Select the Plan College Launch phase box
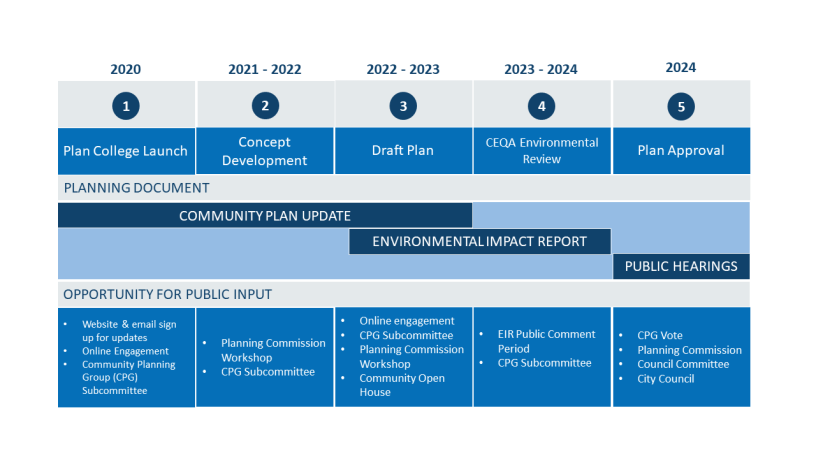Viewport: 816px width, 459px height. tap(126, 151)
